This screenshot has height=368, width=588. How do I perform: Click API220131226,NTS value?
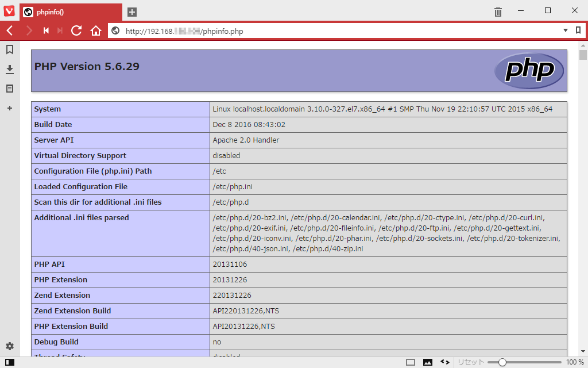(246, 311)
